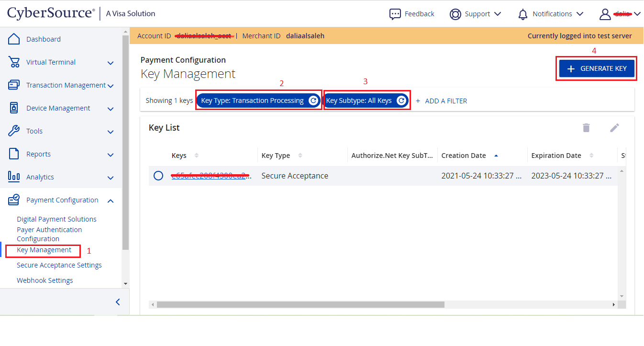Click the sidebar scroll down arrow
The width and height of the screenshot is (644, 346).
[125, 283]
